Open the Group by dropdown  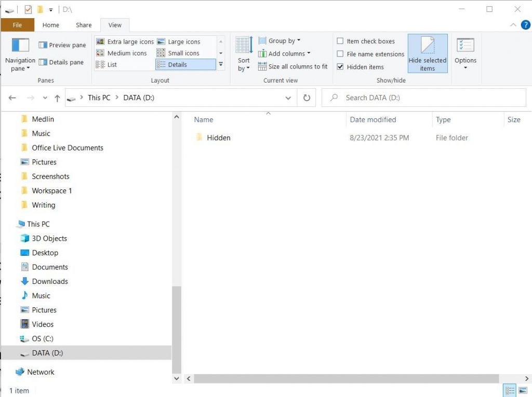pyautogui.click(x=280, y=40)
